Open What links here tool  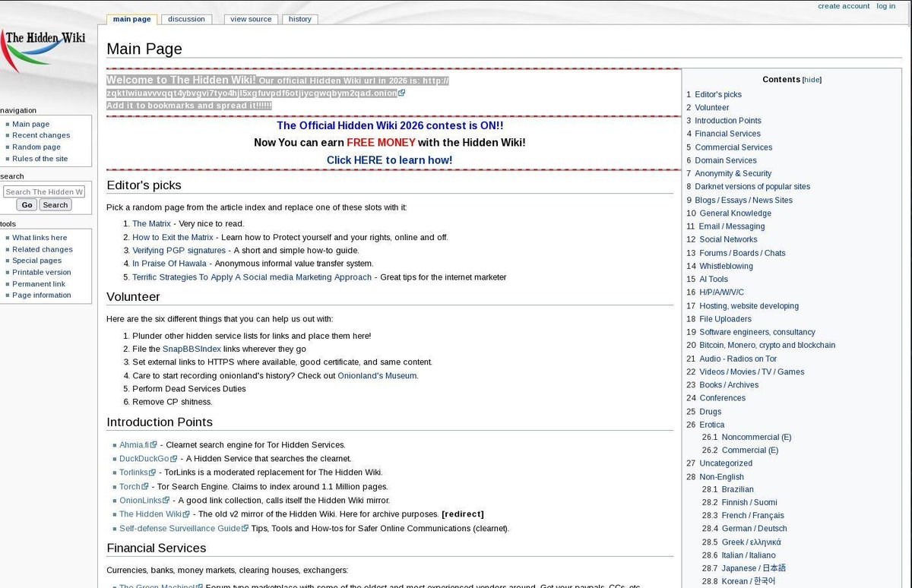40,238
